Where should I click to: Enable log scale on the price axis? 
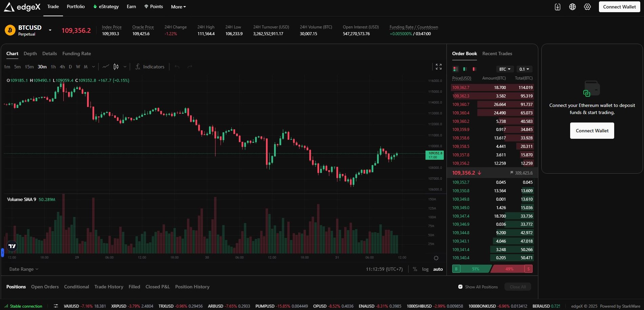click(425, 269)
